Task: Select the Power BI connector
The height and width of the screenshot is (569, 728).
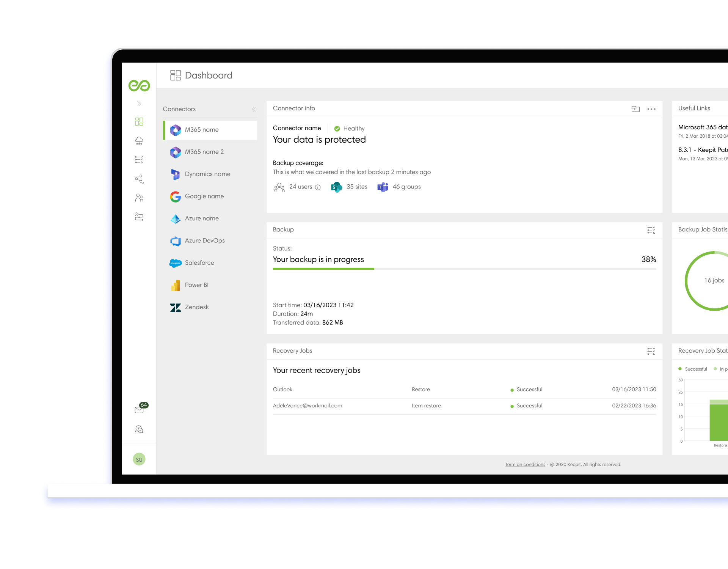Action: coord(210,285)
